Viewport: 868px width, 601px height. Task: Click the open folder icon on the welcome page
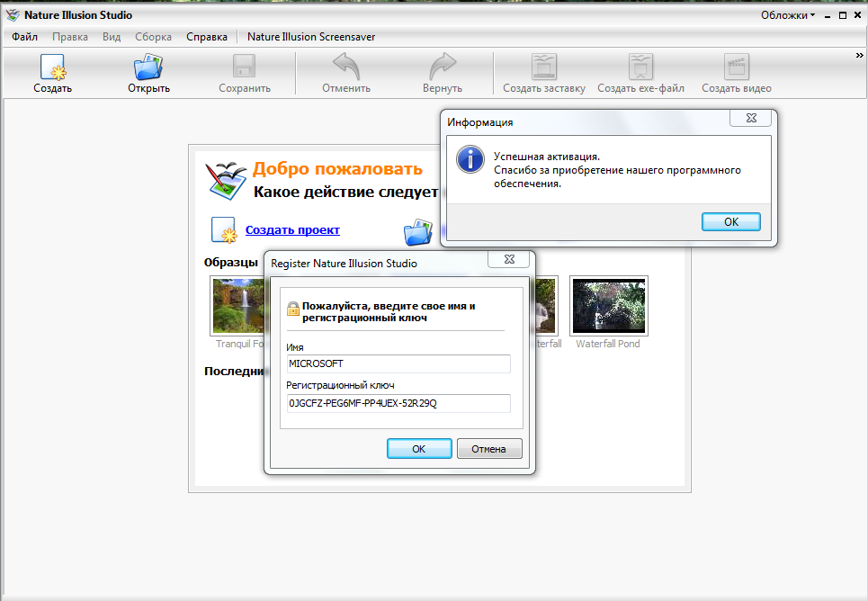(418, 232)
